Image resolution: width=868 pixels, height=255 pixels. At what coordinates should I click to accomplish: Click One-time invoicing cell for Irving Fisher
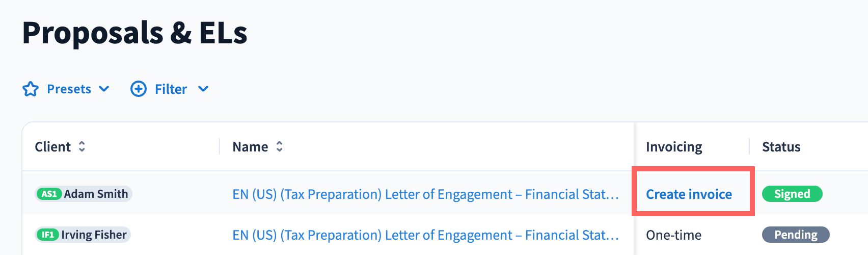click(673, 235)
